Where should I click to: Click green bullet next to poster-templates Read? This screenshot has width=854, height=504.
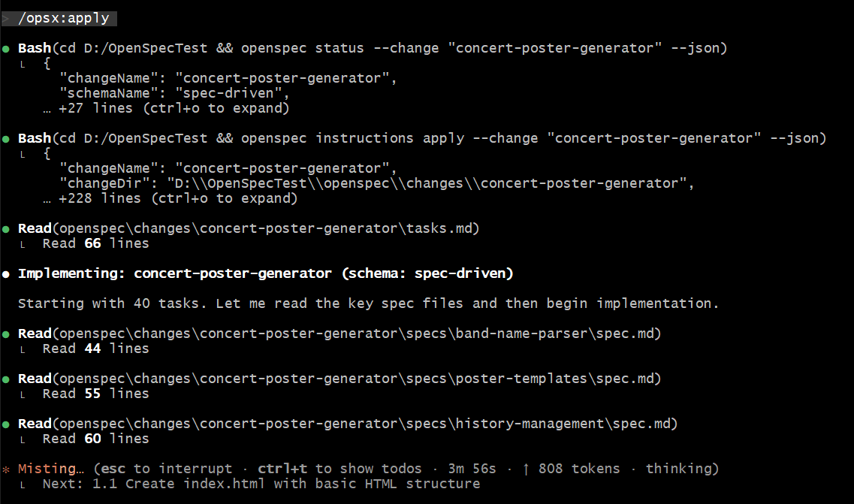tap(6, 380)
